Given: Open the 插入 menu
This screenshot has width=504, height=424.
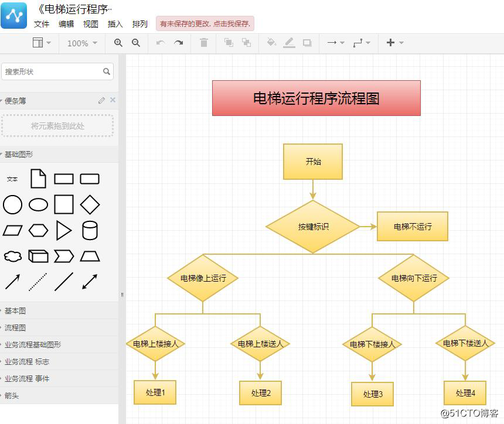Looking at the screenshot, I should click(115, 24).
